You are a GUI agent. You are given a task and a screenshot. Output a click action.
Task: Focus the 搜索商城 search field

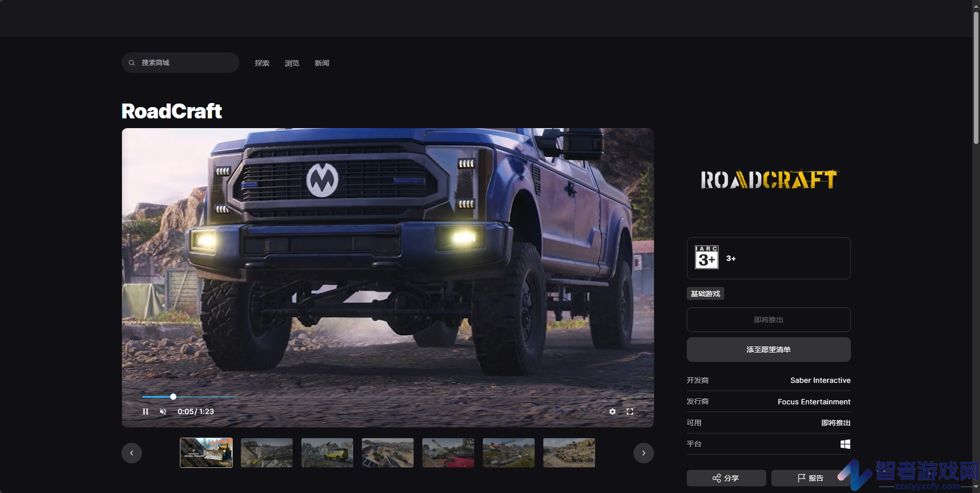click(x=180, y=63)
